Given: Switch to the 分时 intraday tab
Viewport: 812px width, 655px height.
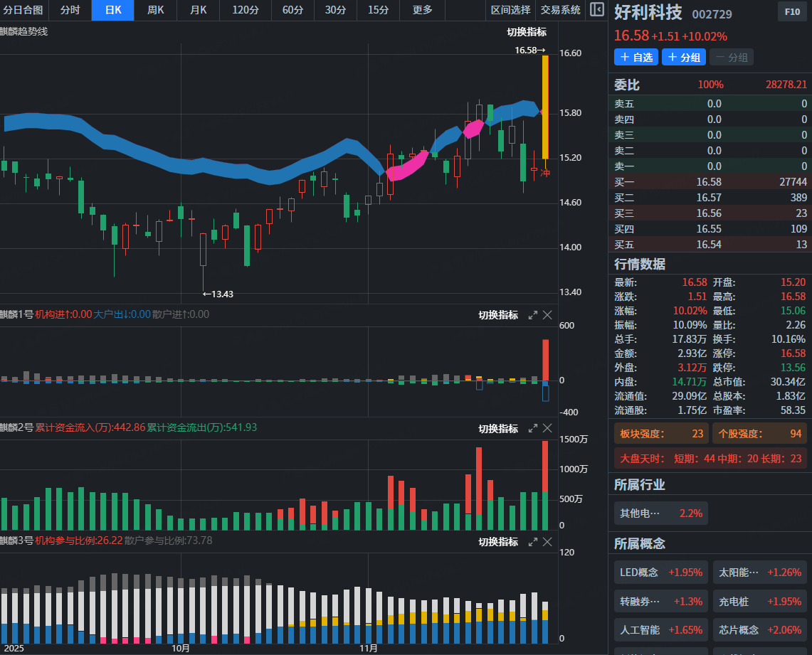Looking at the screenshot, I should pyautogui.click(x=70, y=10).
